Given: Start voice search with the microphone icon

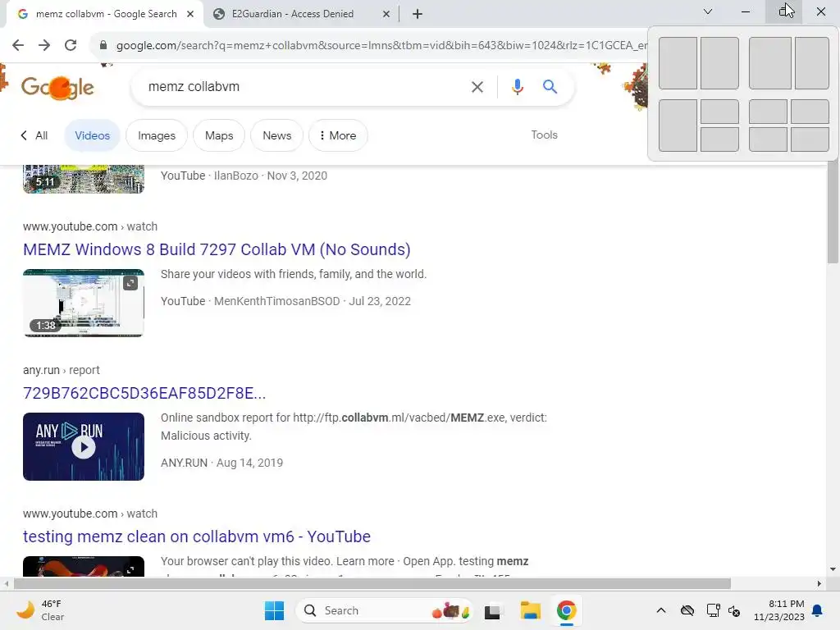Looking at the screenshot, I should click(x=517, y=87).
